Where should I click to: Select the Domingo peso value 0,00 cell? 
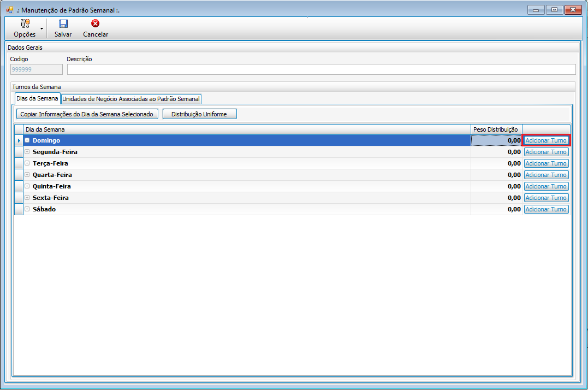496,140
